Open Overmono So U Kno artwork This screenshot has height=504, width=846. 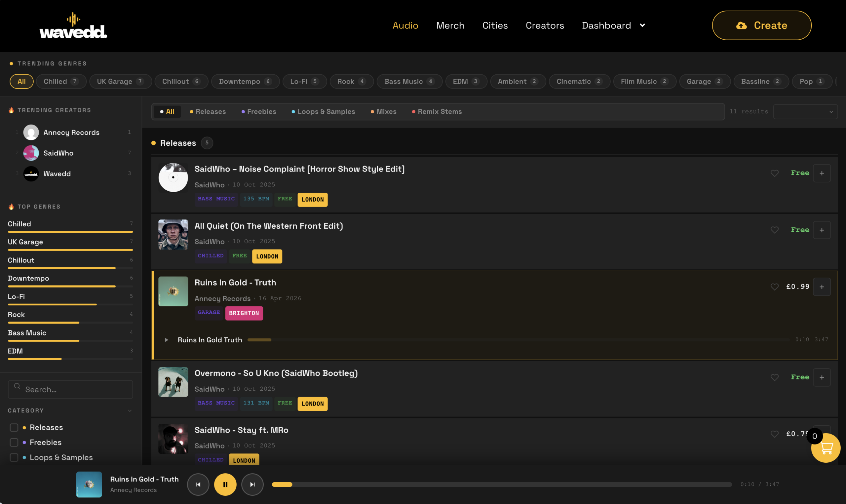pyautogui.click(x=173, y=382)
